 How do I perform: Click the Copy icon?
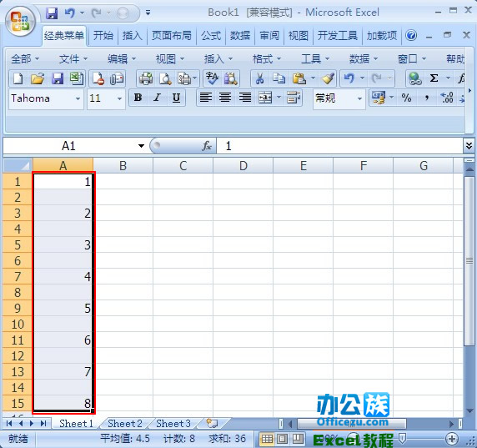pos(279,78)
